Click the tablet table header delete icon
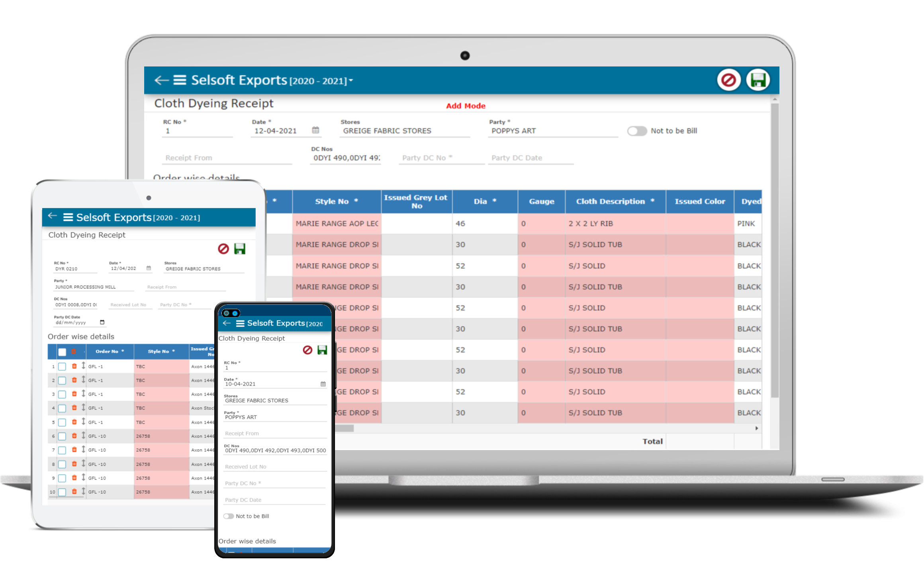Screen dimensions: 924x579 74,351
